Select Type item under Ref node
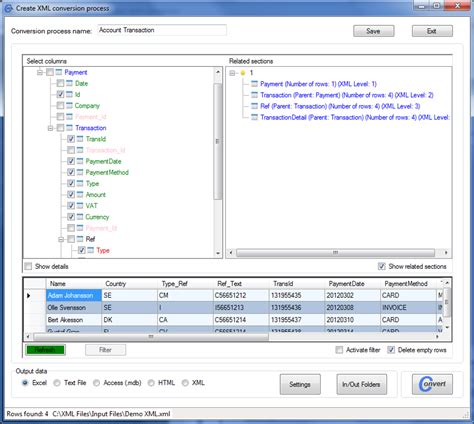Image resolution: width=474 pixels, height=424 pixels. point(103,250)
